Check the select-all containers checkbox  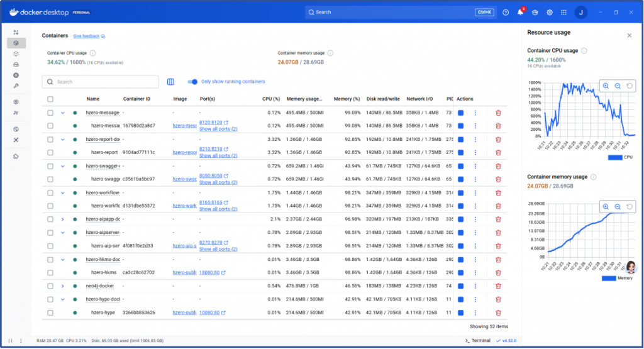coord(50,99)
